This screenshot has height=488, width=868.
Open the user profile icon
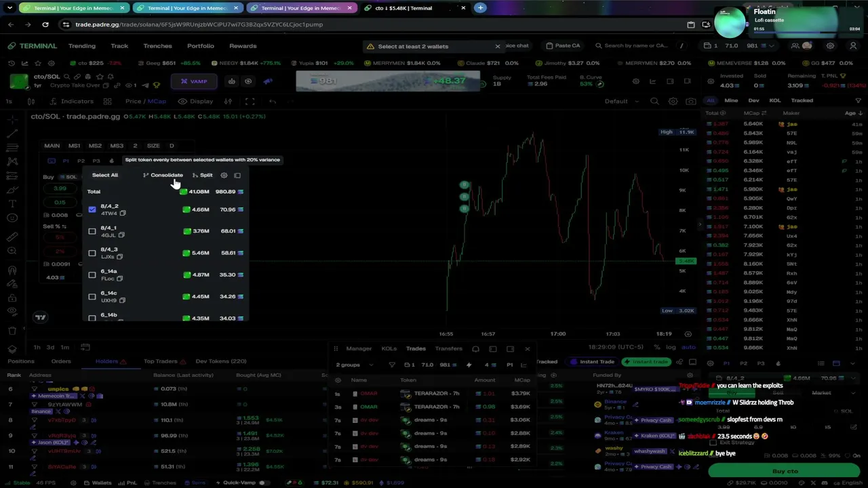[853, 46]
